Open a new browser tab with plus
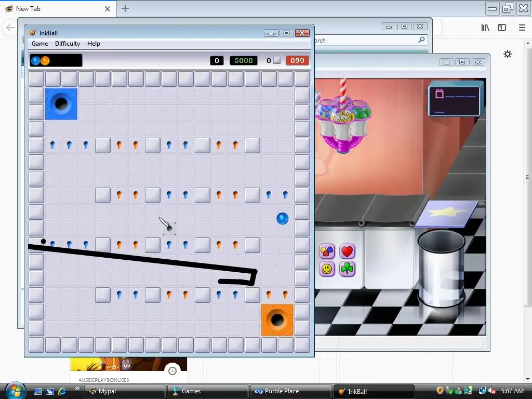The height and width of the screenshot is (399, 532). (x=125, y=8)
